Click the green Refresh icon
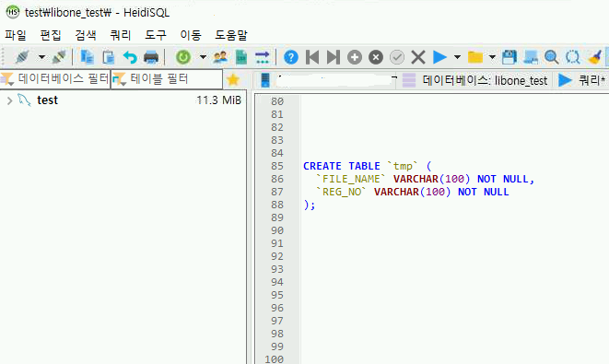Image resolution: width=609 pixels, height=364 pixels. point(183,57)
